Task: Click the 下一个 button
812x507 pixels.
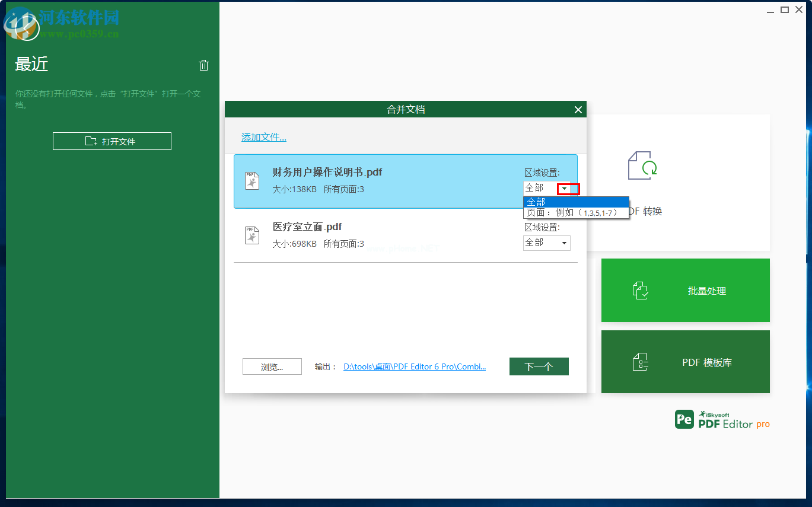Action: [539, 367]
